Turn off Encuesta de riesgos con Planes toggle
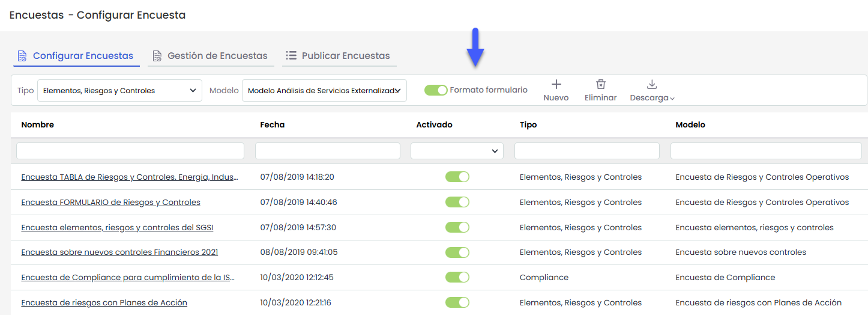This screenshot has width=868, height=315. click(x=457, y=302)
